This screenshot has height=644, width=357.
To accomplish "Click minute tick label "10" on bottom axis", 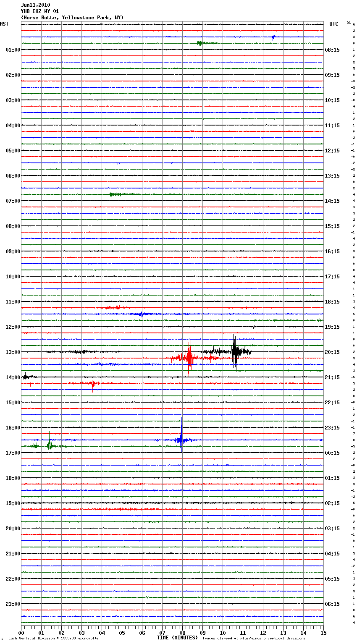I will 223,633.
